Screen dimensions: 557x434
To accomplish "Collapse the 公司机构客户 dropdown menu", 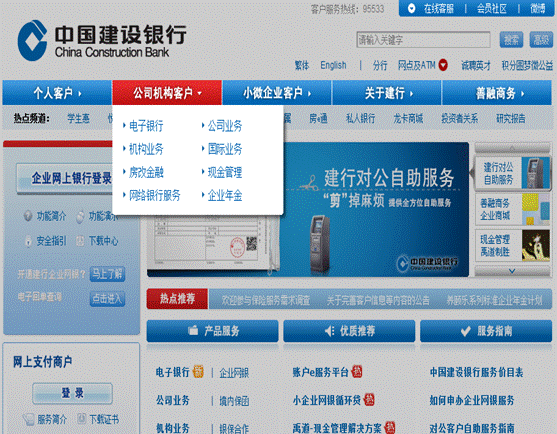I will (167, 93).
